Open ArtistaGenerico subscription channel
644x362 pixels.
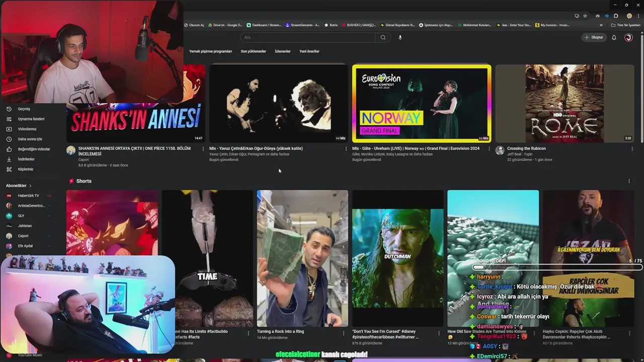coord(31,206)
